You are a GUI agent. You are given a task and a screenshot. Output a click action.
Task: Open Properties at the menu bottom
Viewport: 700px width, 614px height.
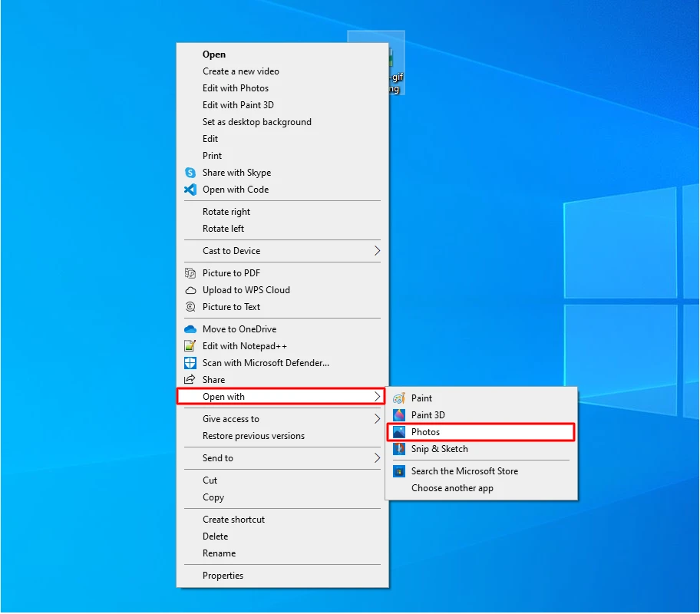[282, 576]
